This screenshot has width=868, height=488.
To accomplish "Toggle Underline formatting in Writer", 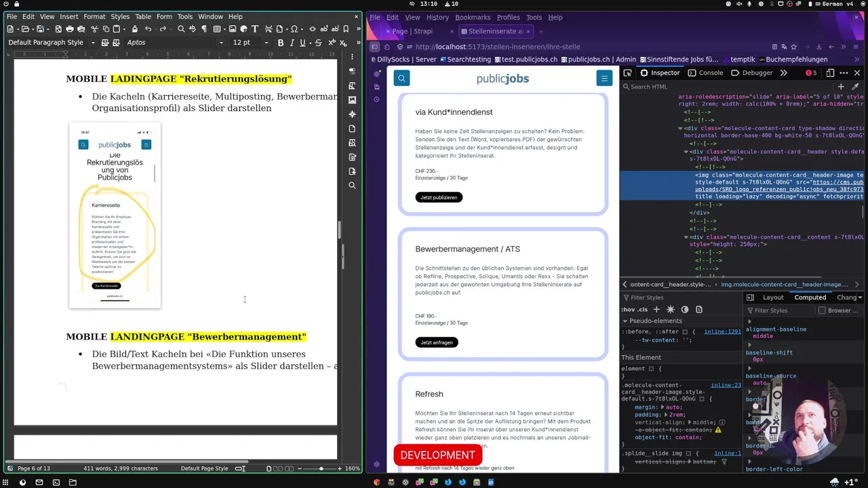I will (x=302, y=43).
